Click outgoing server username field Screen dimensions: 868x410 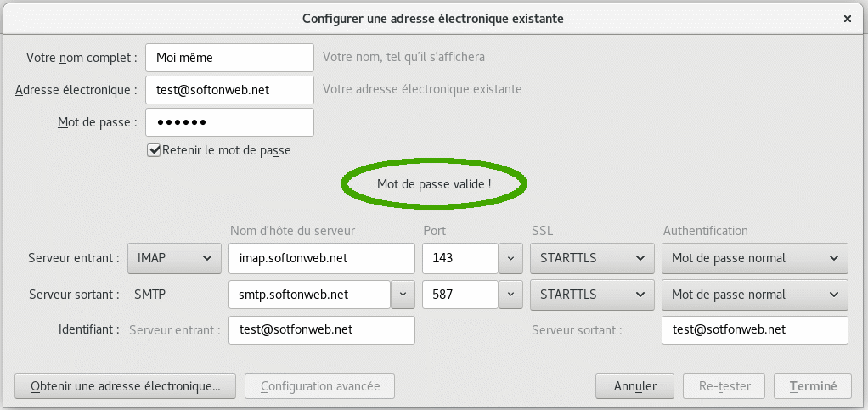click(754, 330)
